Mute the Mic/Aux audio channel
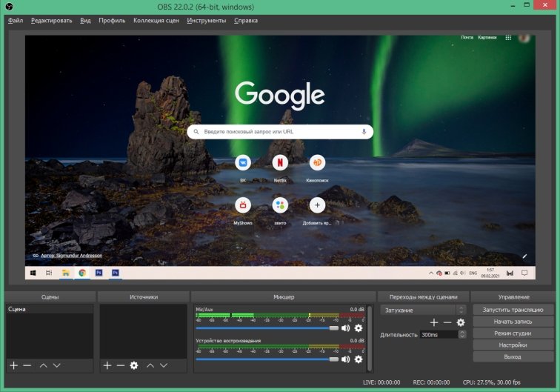 click(345, 328)
